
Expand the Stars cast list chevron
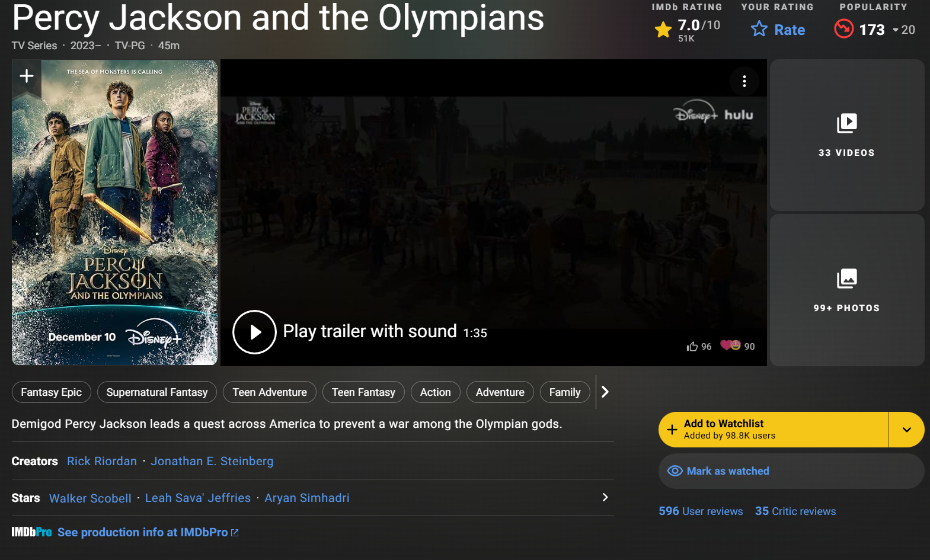(x=605, y=497)
